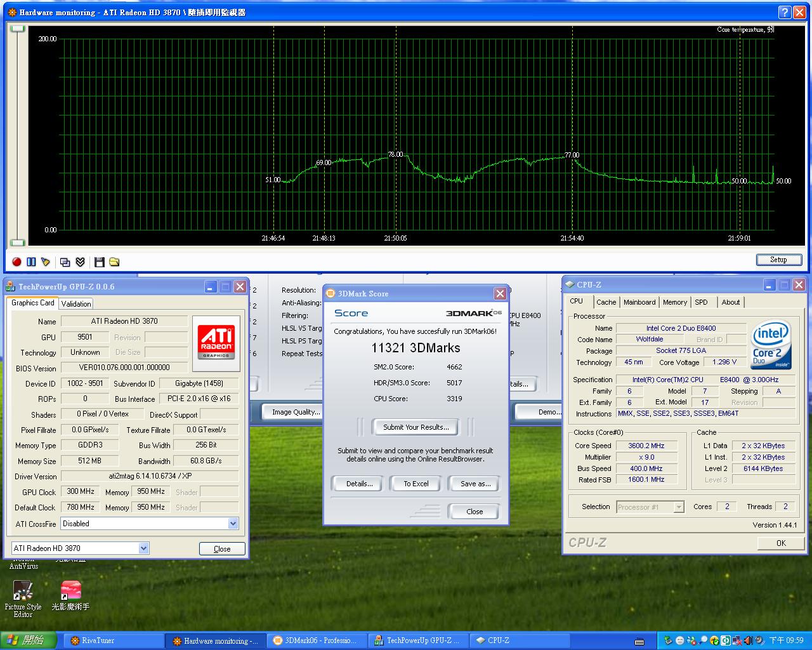Screen dimensions: 812x650
Task: Select the Graphics Card tab in GPU-Z
Action: pyautogui.click(x=33, y=303)
